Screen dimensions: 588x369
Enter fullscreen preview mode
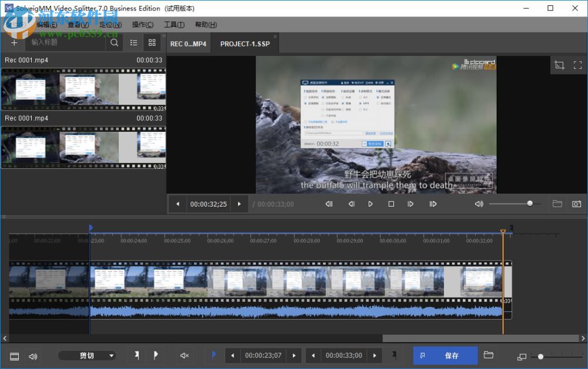click(579, 65)
